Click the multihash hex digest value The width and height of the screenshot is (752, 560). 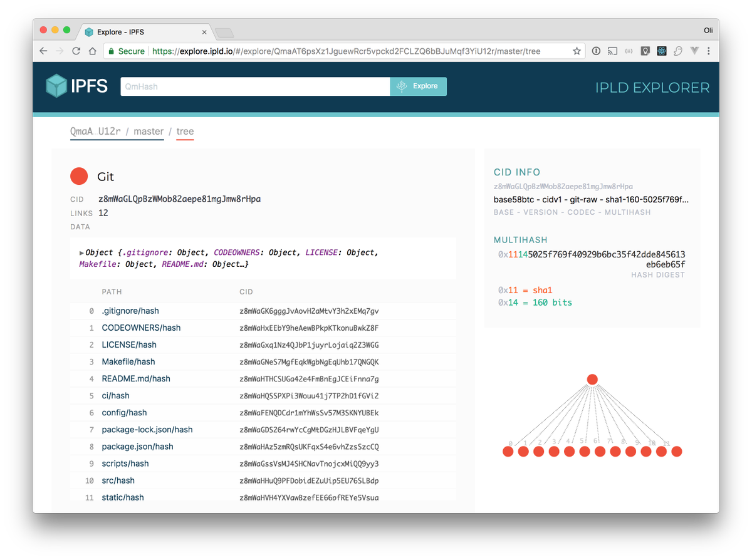click(592, 259)
